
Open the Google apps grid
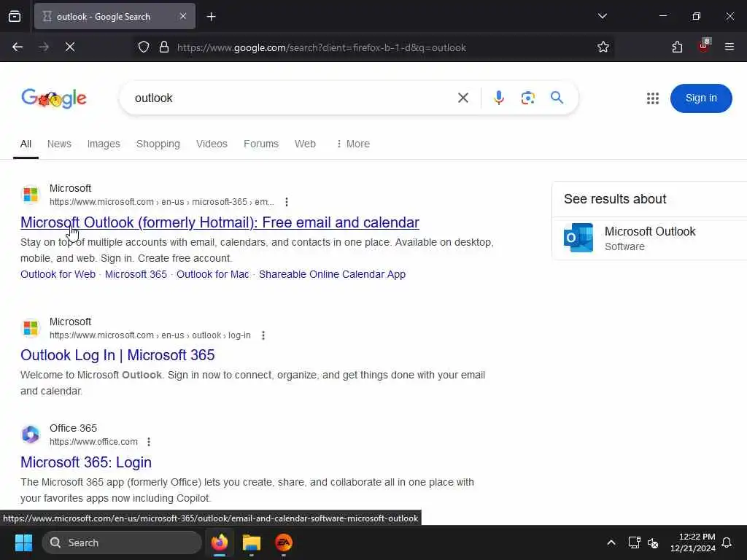(653, 98)
